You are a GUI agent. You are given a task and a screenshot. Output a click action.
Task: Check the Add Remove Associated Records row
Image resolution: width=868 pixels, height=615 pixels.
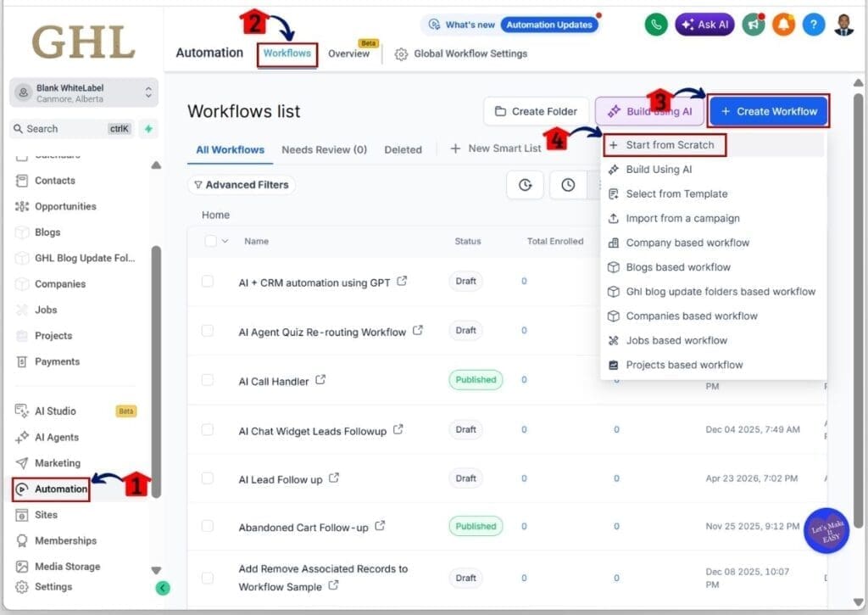click(x=208, y=578)
